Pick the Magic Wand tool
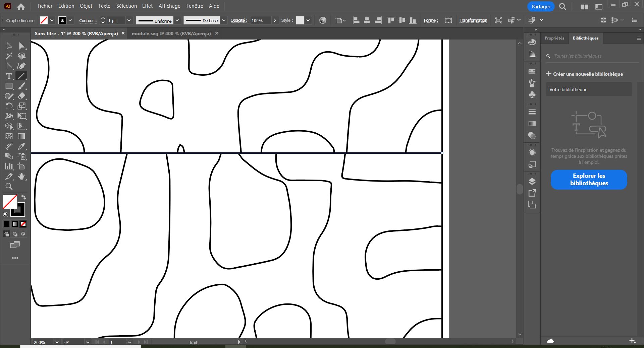The image size is (644, 348). click(x=9, y=56)
